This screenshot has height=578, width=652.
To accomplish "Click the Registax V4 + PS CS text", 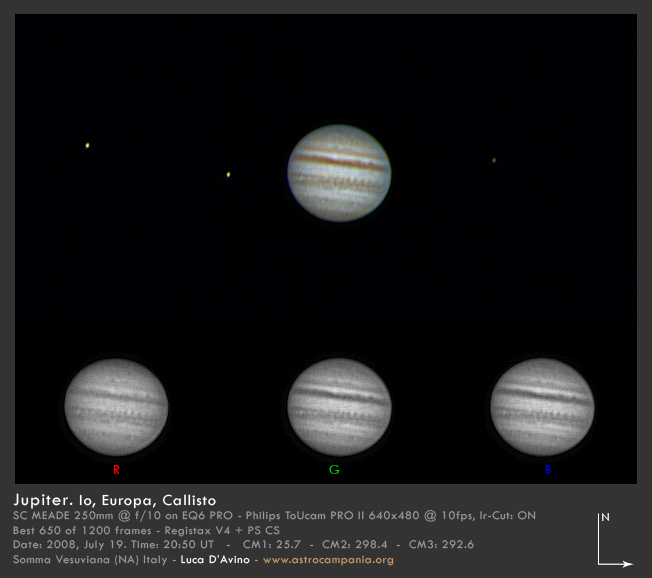I will pos(222,531).
